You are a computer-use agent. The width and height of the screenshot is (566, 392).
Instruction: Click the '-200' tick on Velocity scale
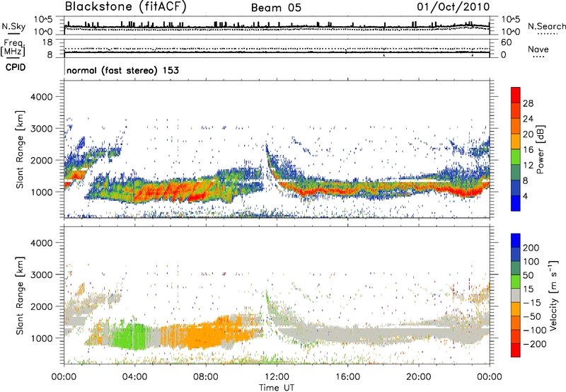coord(534,344)
